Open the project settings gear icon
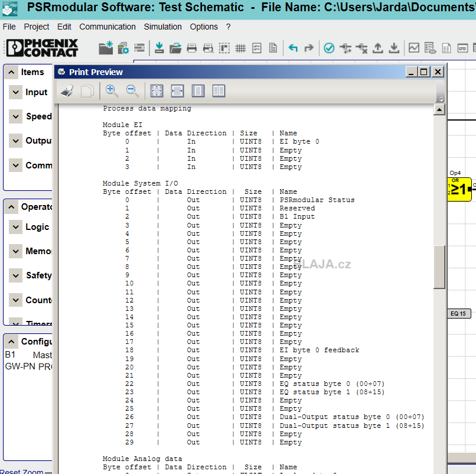476x474 pixels. coord(123,48)
